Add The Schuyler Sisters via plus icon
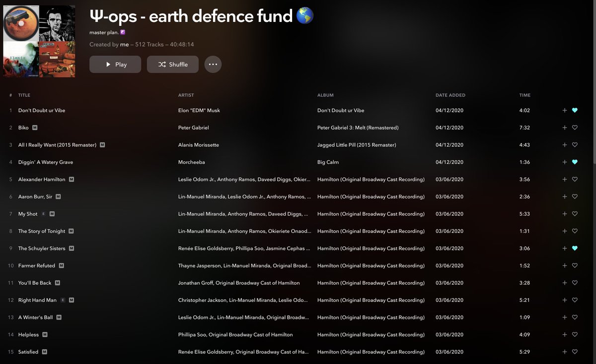 565,248
